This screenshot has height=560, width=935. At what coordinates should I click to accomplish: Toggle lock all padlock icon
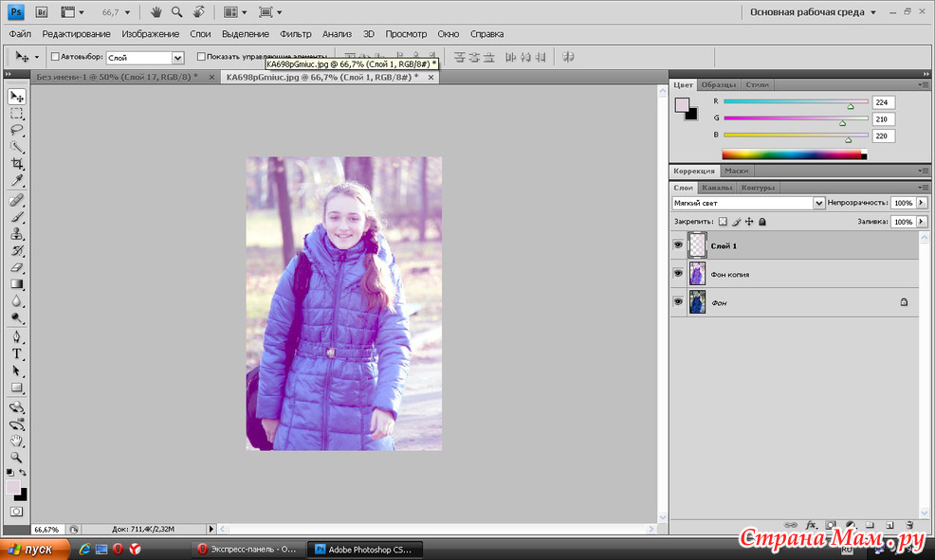(762, 222)
